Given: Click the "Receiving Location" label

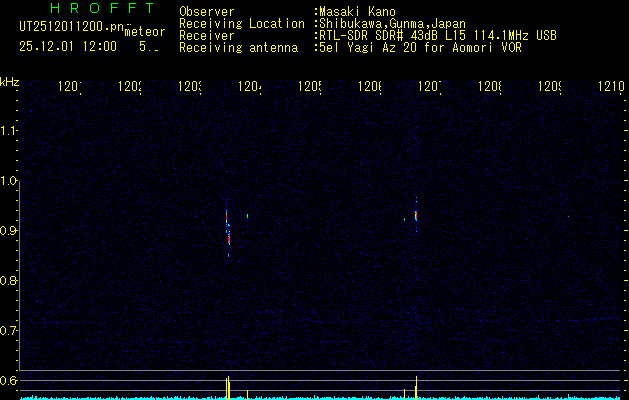Looking at the screenshot, I should [x=242, y=24].
